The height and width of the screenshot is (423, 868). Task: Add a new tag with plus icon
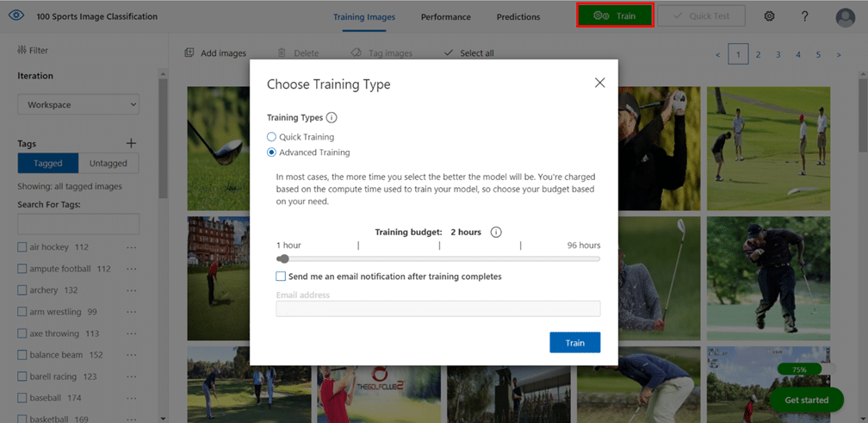131,143
